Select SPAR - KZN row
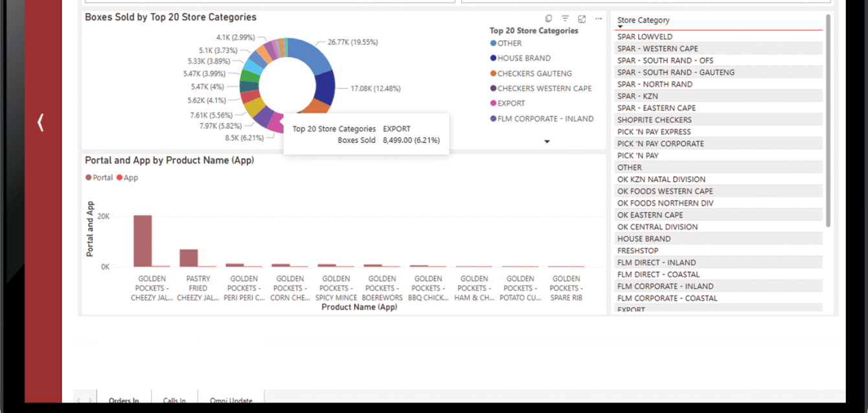Viewport: 868px width, 413px height. point(718,96)
